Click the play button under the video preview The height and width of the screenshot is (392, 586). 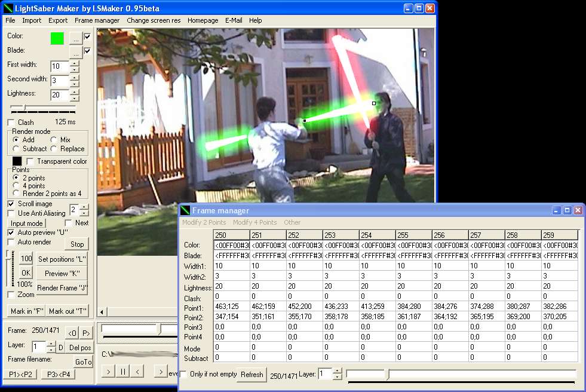coord(108,372)
